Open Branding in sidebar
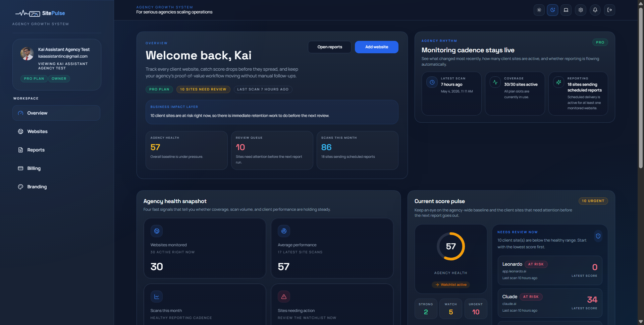This screenshot has height=325, width=644. tap(56, 187)
